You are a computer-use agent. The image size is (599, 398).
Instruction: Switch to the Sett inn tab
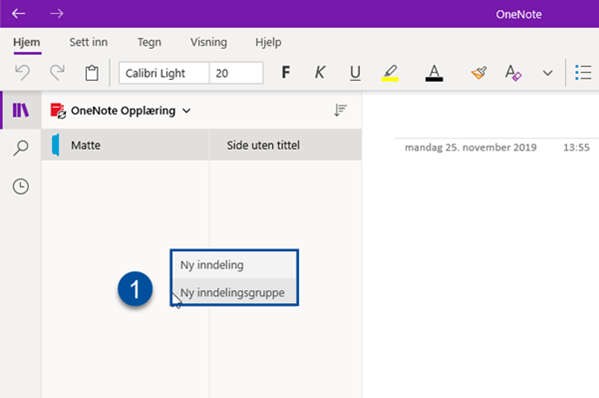tap(88, 42)
